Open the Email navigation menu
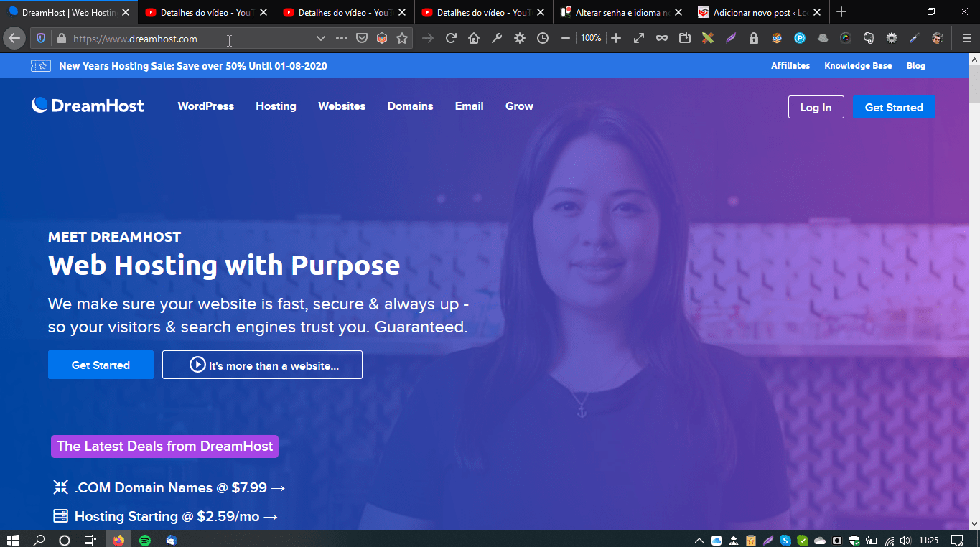Image resolution: width=980 pixels, height=547 pixels. tap(469, 106)
